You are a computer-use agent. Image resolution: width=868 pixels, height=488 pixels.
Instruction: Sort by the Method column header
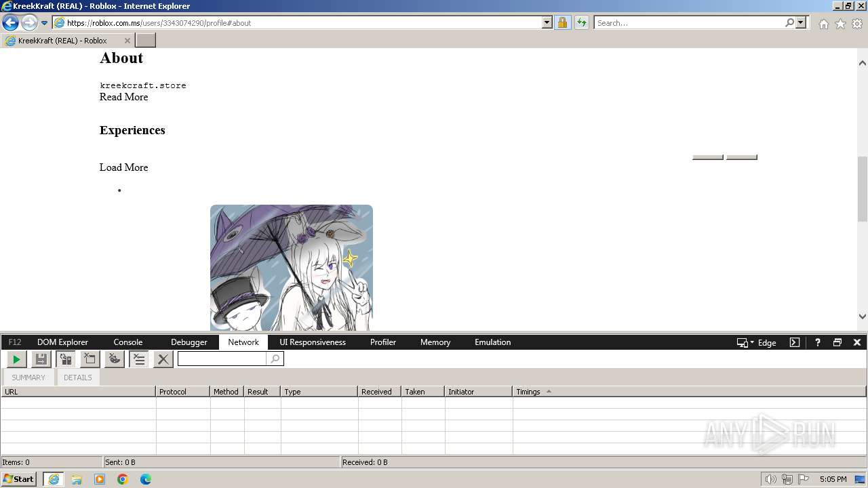[227, 392]
